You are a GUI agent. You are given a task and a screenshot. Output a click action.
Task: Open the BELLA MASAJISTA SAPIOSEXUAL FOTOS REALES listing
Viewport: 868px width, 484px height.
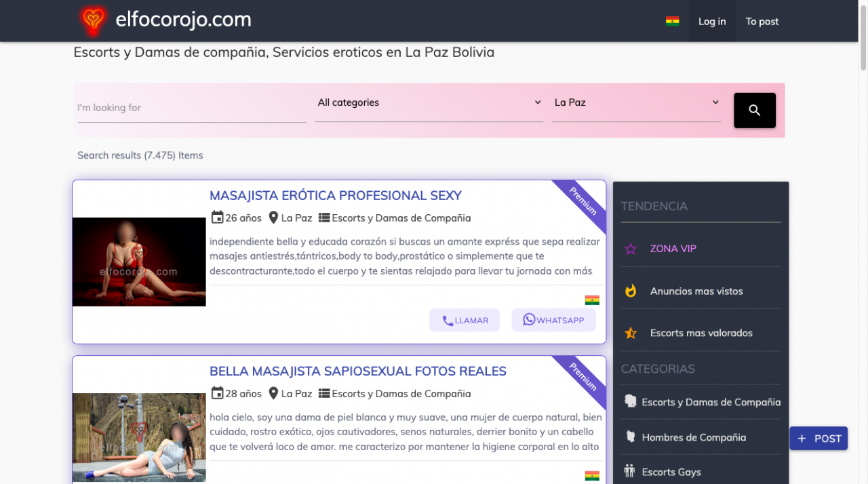(x=358, y=371)
